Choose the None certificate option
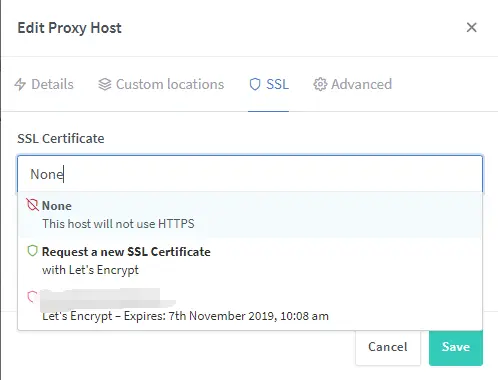498x380 pixels. click(x=250, y=214)
